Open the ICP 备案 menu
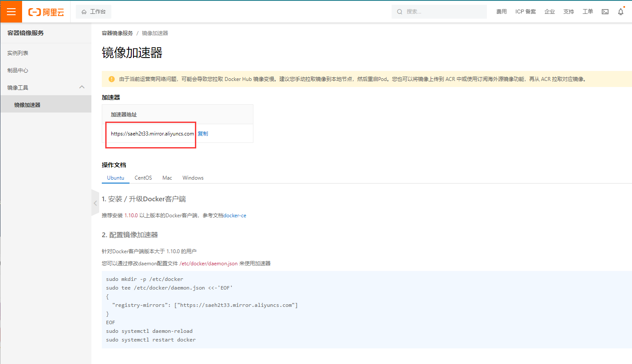The width and height of the screenshot is (632, 364). [525, 12]
